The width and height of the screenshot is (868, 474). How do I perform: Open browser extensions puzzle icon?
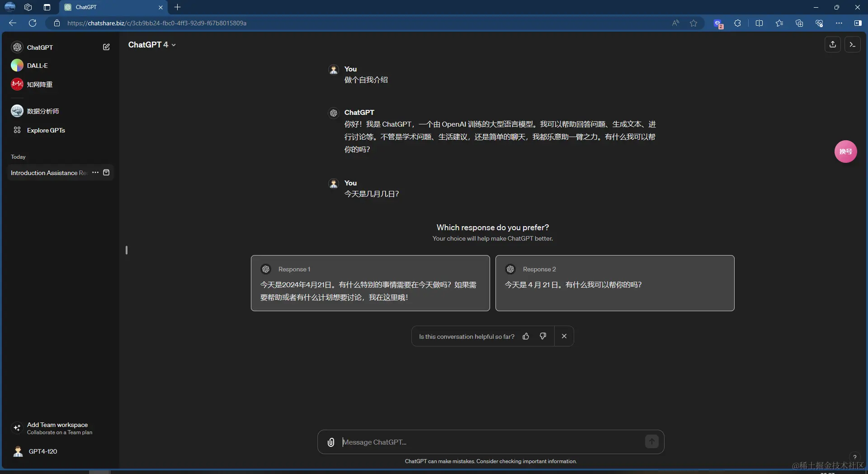click(738, 23)
